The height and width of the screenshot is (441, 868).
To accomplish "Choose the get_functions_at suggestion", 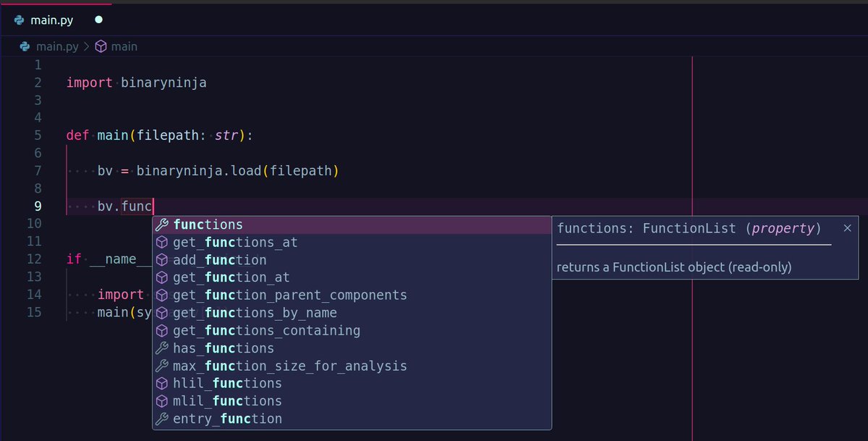I will 352,243.
